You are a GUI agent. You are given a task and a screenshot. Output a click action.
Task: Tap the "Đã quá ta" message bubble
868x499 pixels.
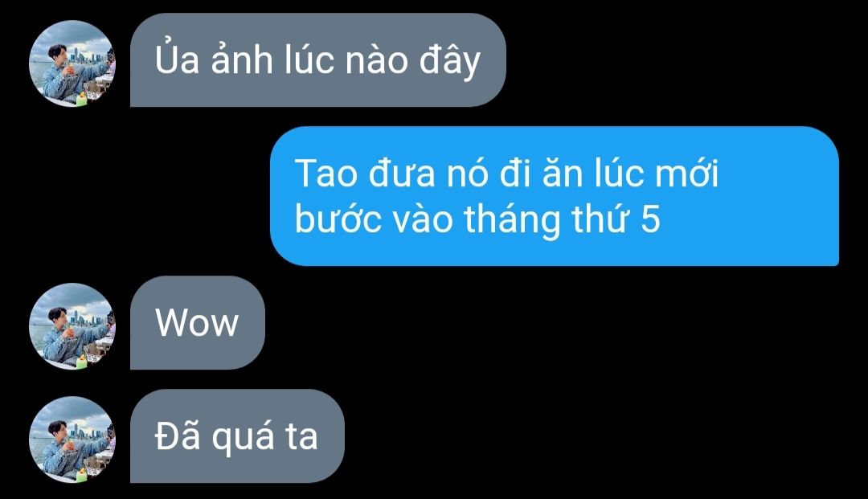pos(237,436)
